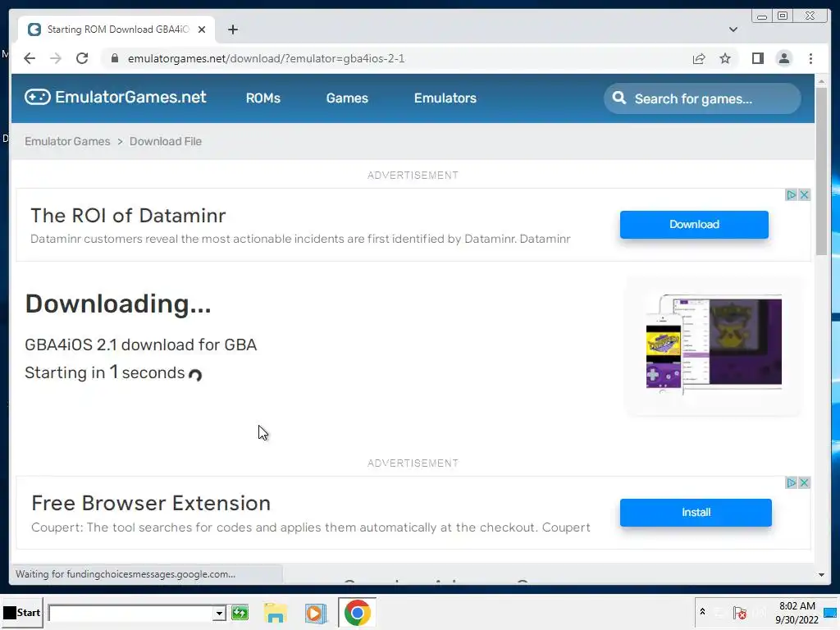Follow the Emulator Games breadcrumb link
This screenshot has height=630, width=840.
pos(67,141)
